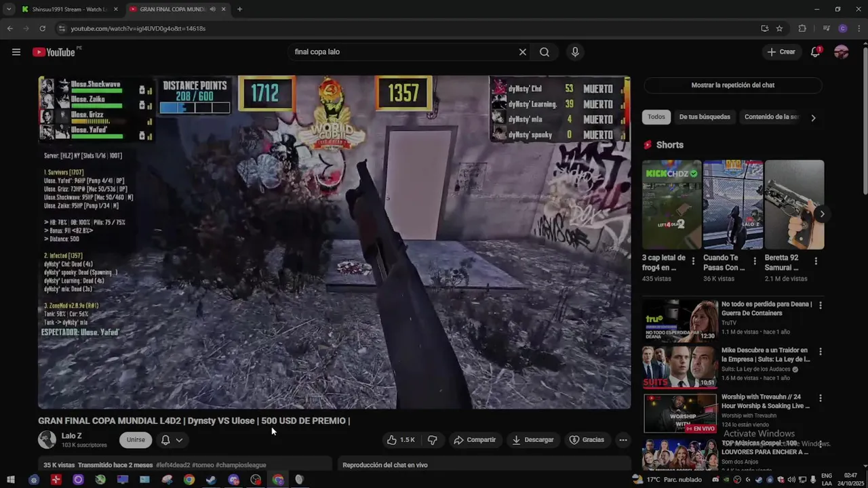The image size is (868, 488).
Task: Select the 'De tus búsquedas' chip
Action: pyautogui.click(x=705, y=117)
